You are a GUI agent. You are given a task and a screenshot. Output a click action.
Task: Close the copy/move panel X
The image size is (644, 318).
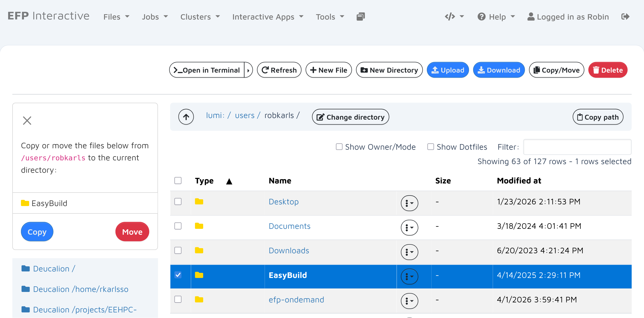27,121
